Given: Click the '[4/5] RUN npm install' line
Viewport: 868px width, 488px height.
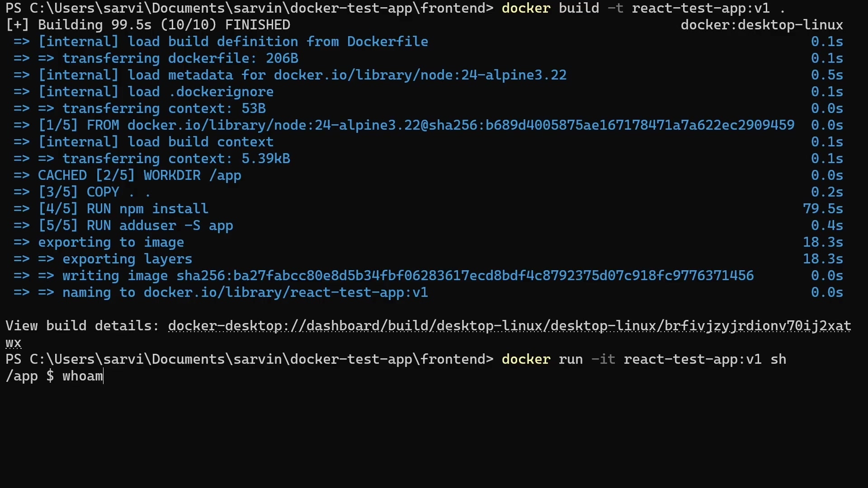Looking at the screenshot, I should click(x=111, y=209).
